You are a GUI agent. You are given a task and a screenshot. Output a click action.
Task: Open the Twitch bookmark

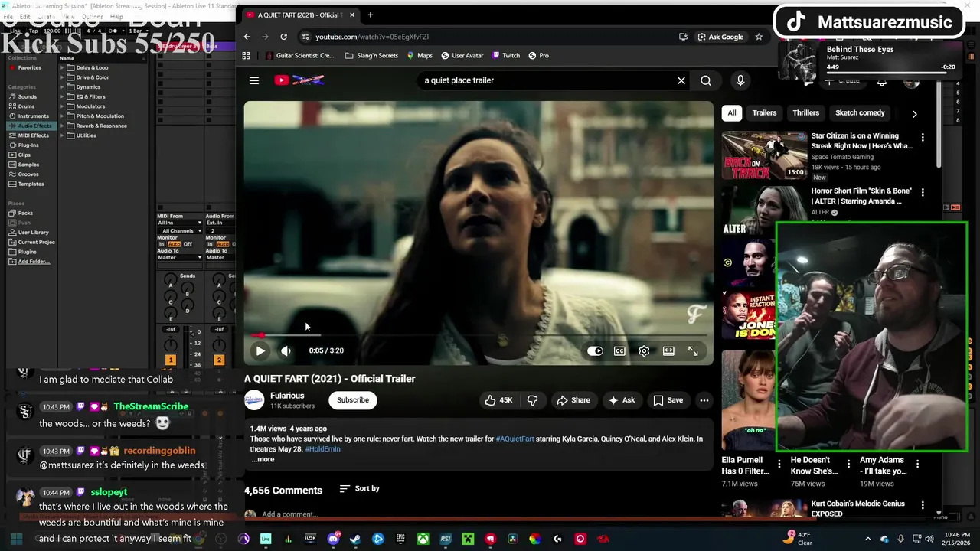point(505,55)
